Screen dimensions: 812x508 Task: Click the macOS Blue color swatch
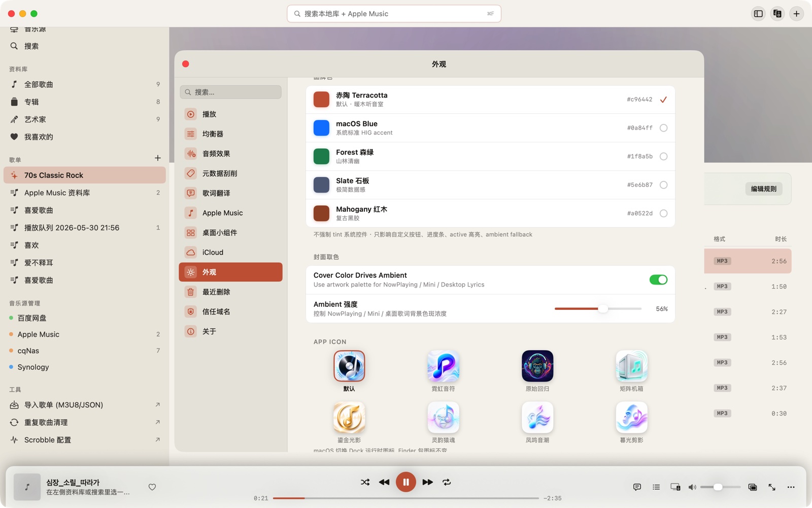coord(321,128)
